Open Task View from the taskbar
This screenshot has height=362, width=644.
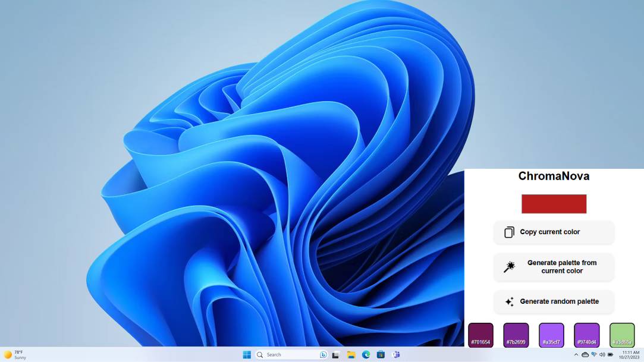click(x=335, y=355)
